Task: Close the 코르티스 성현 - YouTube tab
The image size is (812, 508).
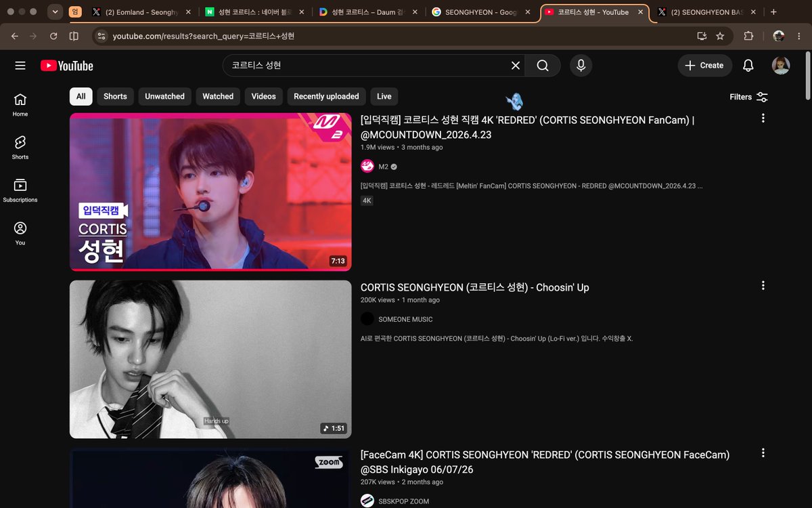Action: 640,12
